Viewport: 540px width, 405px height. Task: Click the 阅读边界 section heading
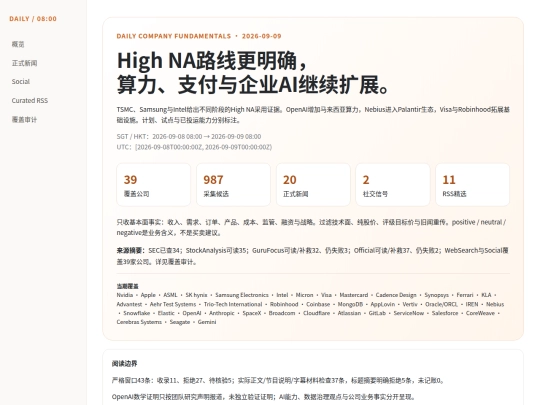[x=125, y=364]
